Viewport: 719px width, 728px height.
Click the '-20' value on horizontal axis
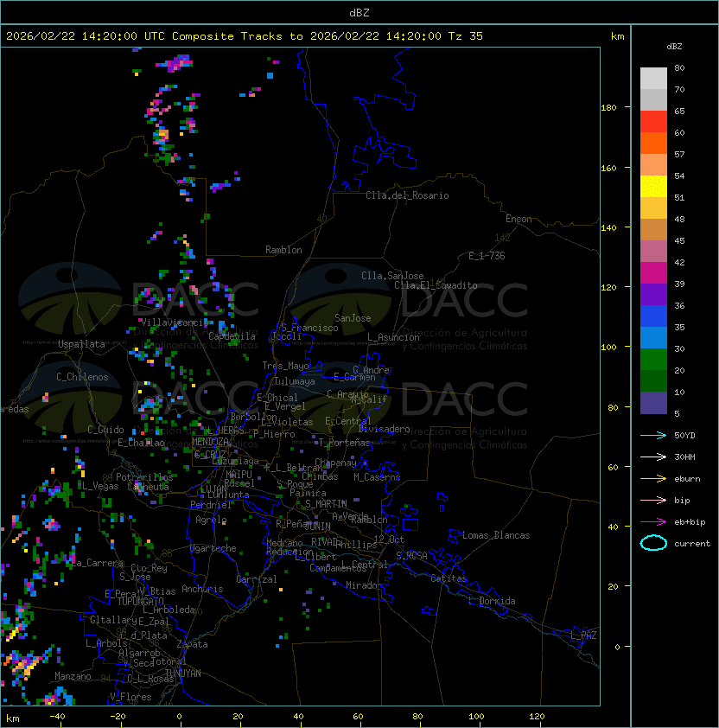coord(118,717)
